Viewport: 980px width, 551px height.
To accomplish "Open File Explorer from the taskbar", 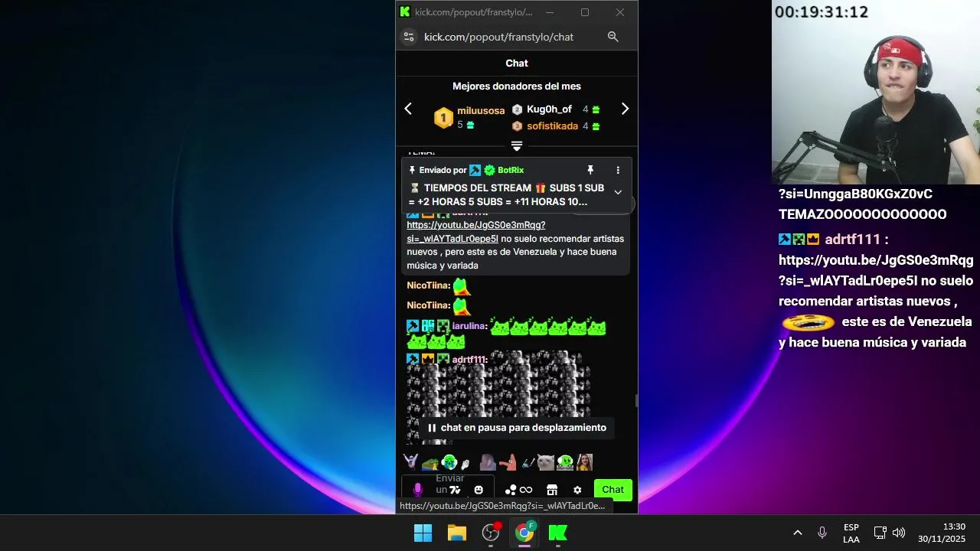I will (457, 533).
